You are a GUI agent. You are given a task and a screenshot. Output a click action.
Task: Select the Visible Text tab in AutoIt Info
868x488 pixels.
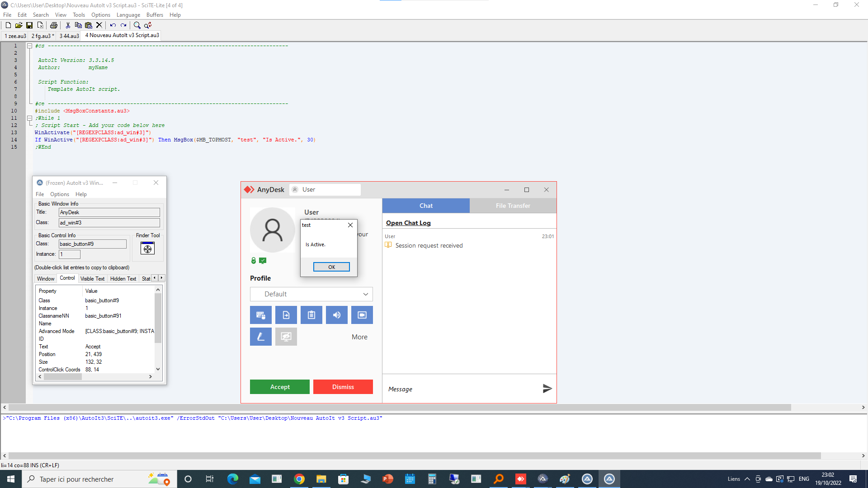pos(92,279)
